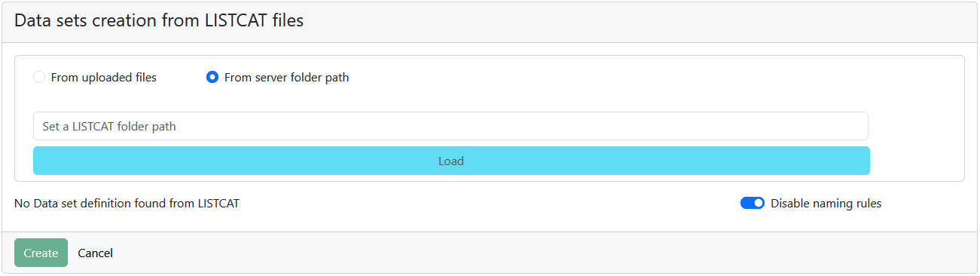Select the From uploaded files radio button

(39, 77)
